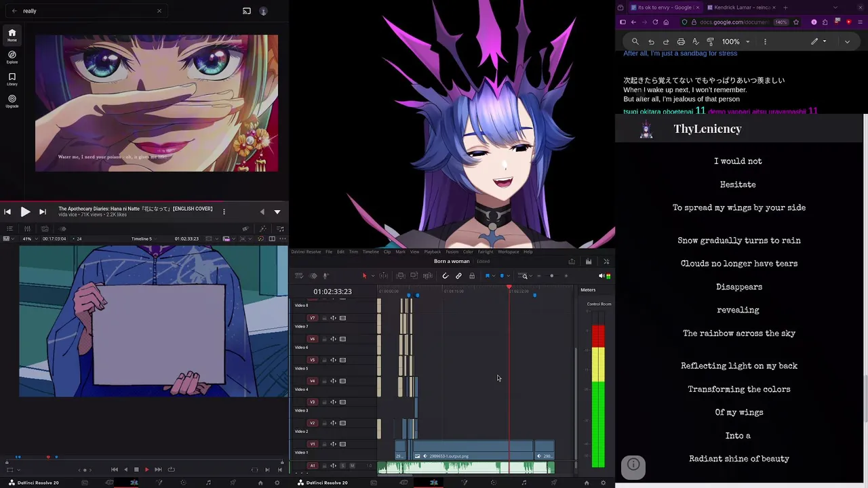Skip to the next song in player
The width and height of the screenshot is (868, 488).
43,211
